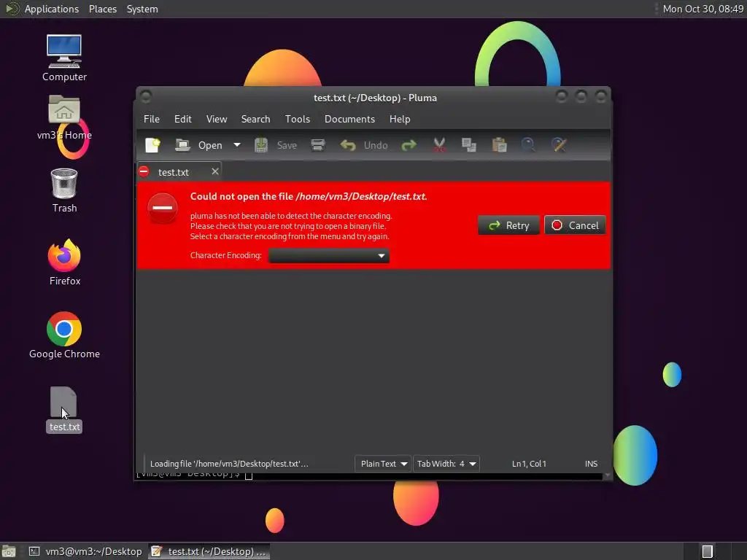This screenshot has height=560, width=747.
Task: Click the Save toolbar button
Action: click(276, 145)
